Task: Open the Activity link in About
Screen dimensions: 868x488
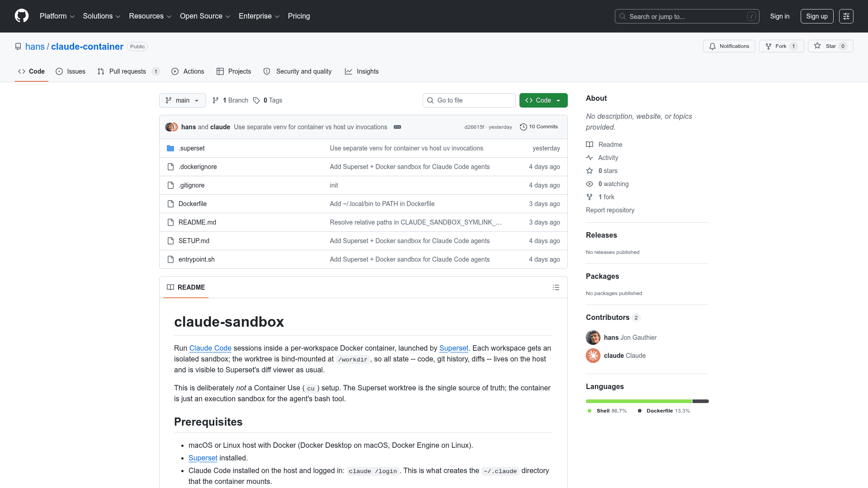Action: coord(602,158)
